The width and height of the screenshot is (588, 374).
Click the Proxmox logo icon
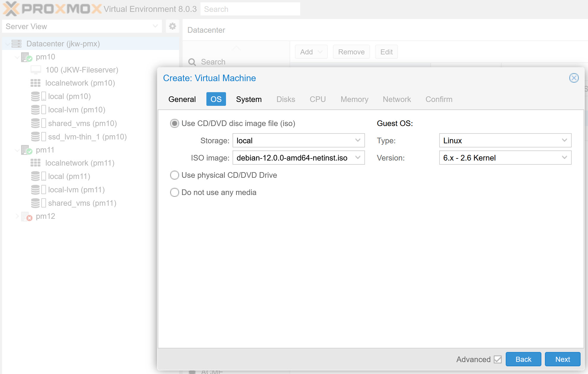(x=10, y=8)
